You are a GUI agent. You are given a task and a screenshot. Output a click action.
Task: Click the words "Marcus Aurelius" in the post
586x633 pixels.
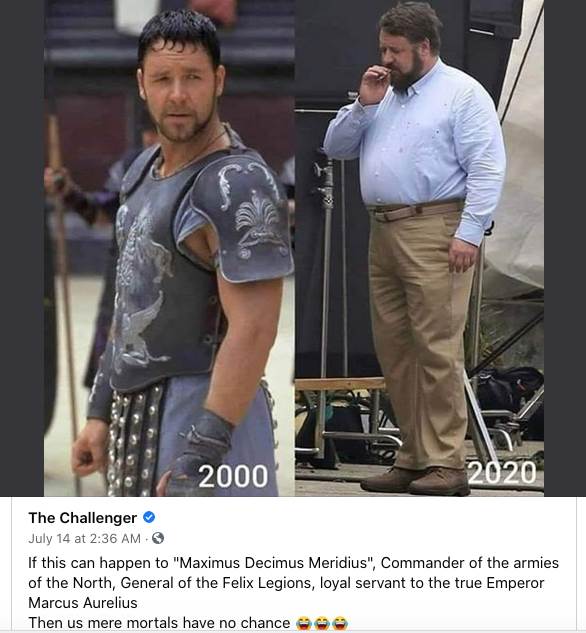(83, 603)
